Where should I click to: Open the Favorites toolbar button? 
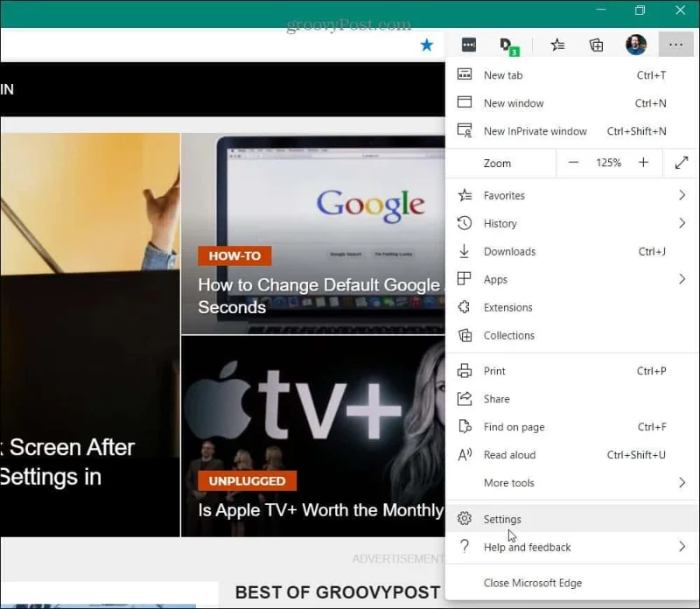click(x=557, y=45)
